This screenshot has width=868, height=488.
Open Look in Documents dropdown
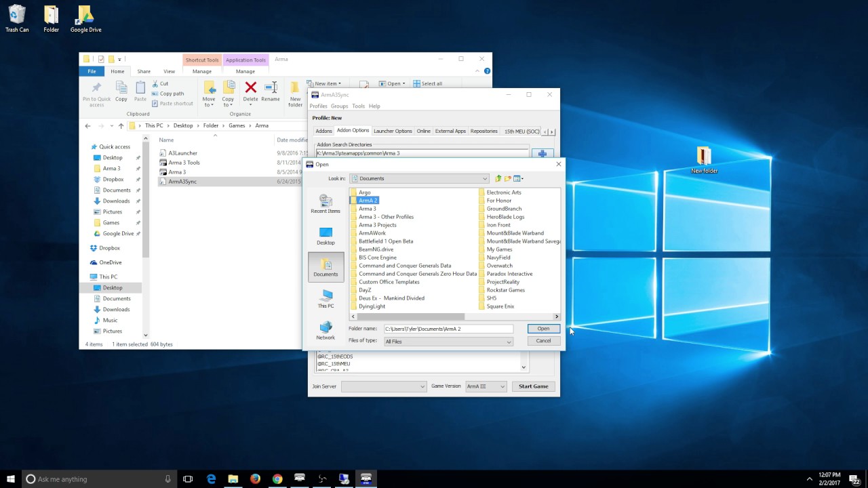420,178
